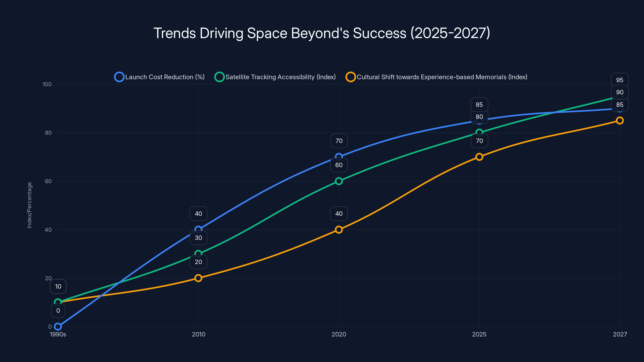Click the value label 80 at 2025
The width and height of the screenshot is (644, 362).
[479, 117]
